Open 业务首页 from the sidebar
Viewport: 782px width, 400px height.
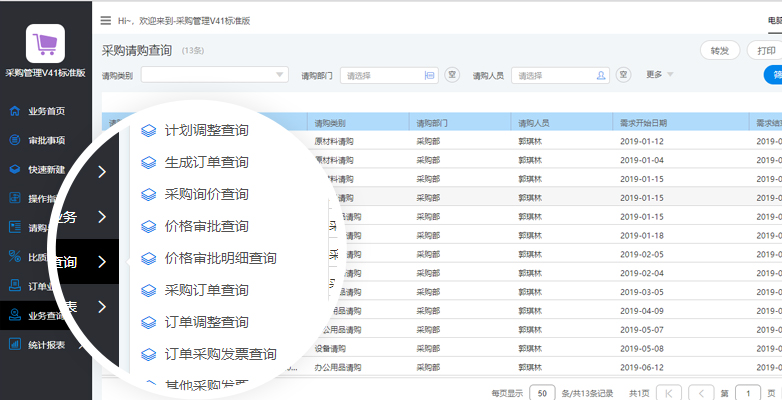pyautogui.click(x=45, y=111)
